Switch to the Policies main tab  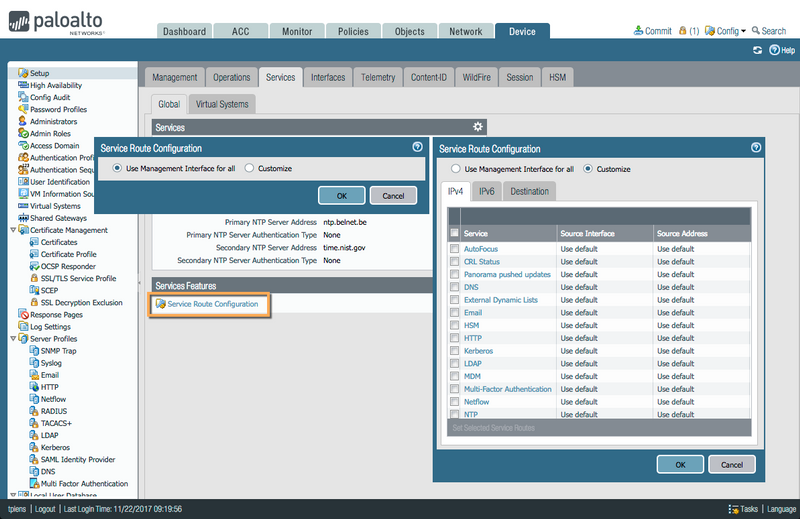(x=353, y=31)
